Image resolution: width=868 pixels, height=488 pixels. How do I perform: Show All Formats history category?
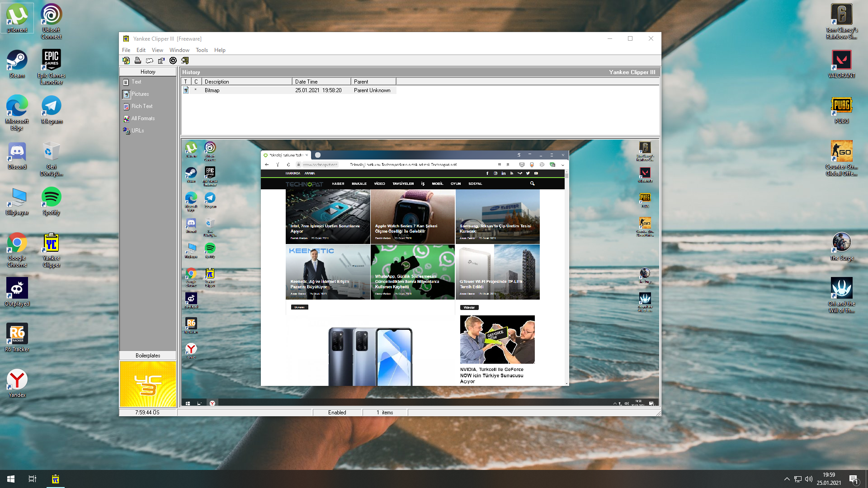[142, 118]
